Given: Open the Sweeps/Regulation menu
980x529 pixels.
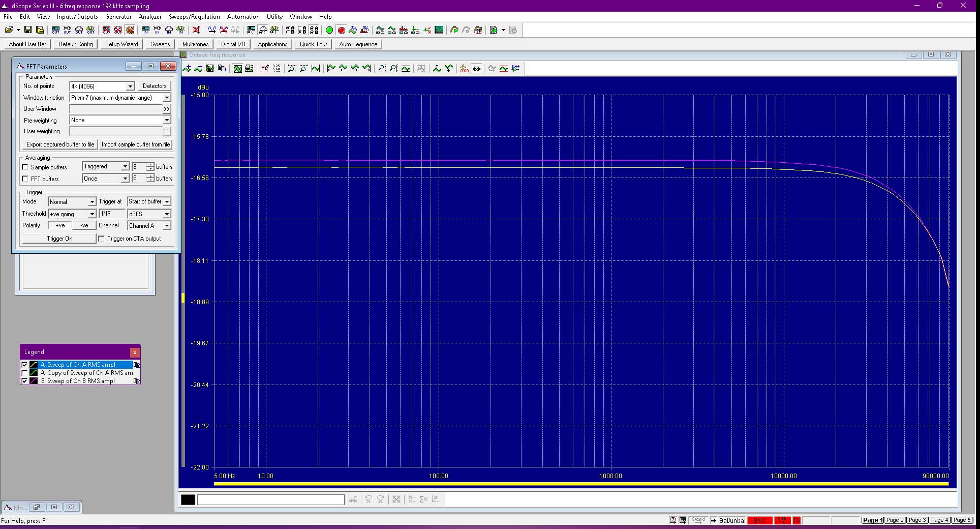Looking at the screenshot, I should tap(194, 17).
